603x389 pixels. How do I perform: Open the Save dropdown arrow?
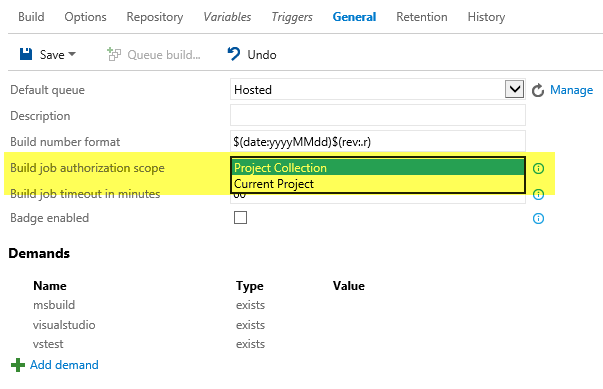click(72, 54)
